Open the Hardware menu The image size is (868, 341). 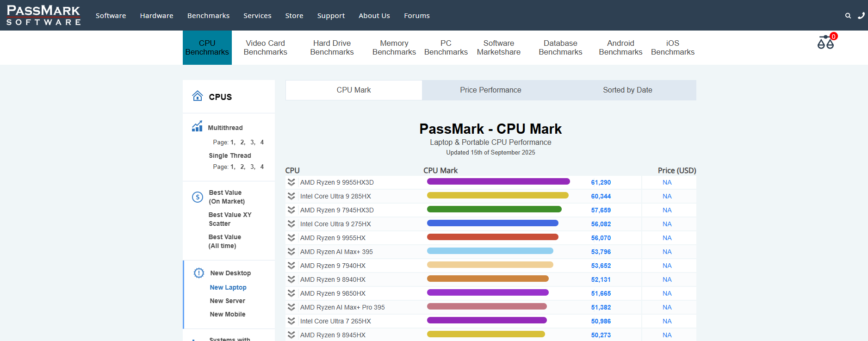pos(156,16)
